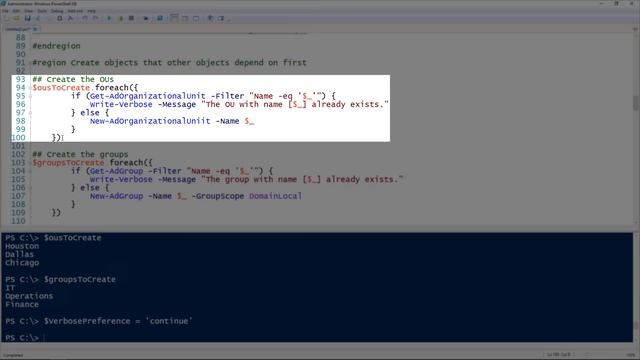Click $groupsToCreate variable on line 103

pyautogui.click(x=68, y=163)
